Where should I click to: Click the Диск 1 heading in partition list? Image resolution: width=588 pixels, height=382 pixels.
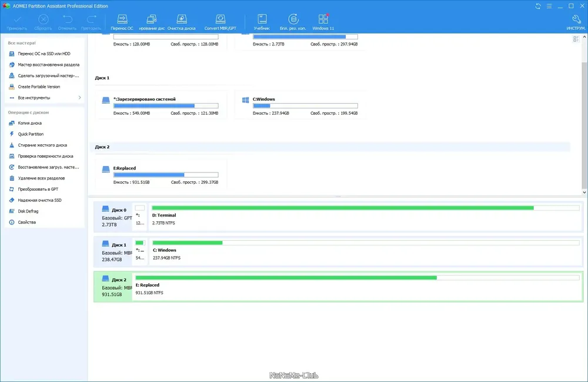(102, 78)
